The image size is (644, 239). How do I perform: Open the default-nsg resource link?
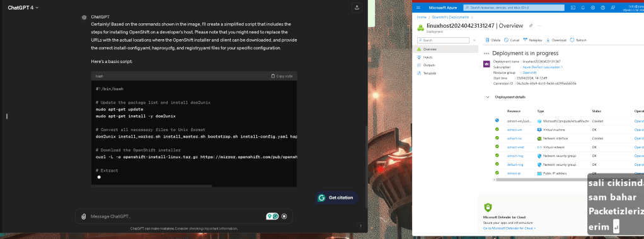(x=515, y=165)
